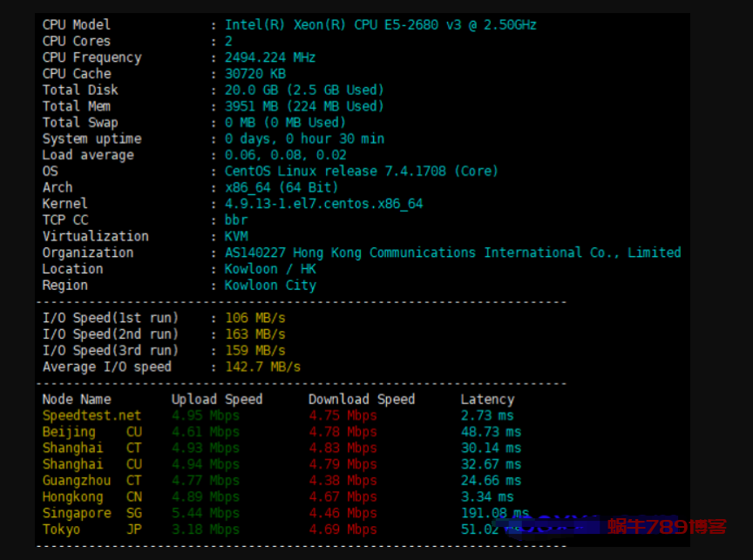The image size is (753, 560).
Task: Click the red 蜗牛789博客 watermark text
Action: click(x=667, y=526)
